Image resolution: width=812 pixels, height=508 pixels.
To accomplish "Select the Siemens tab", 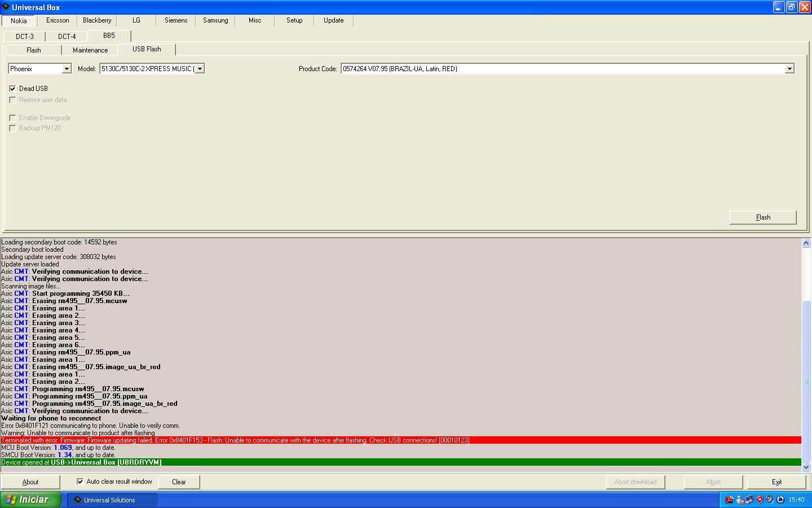I will coord(176,20).
